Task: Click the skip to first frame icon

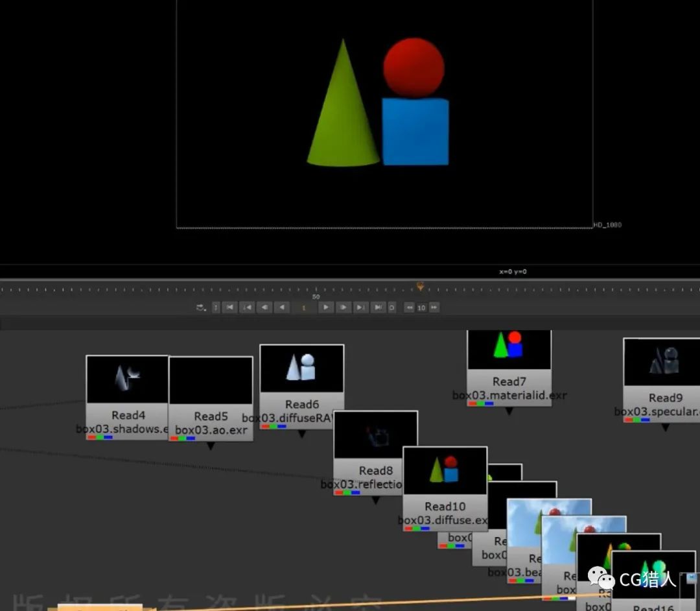Action: 229,307
